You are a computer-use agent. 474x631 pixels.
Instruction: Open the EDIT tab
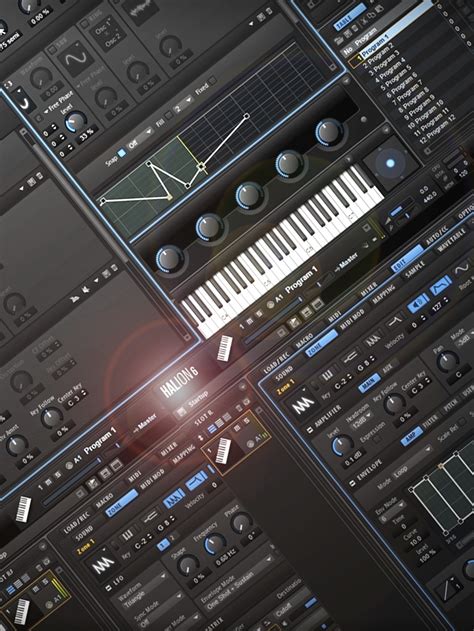[x=407, y=258]
